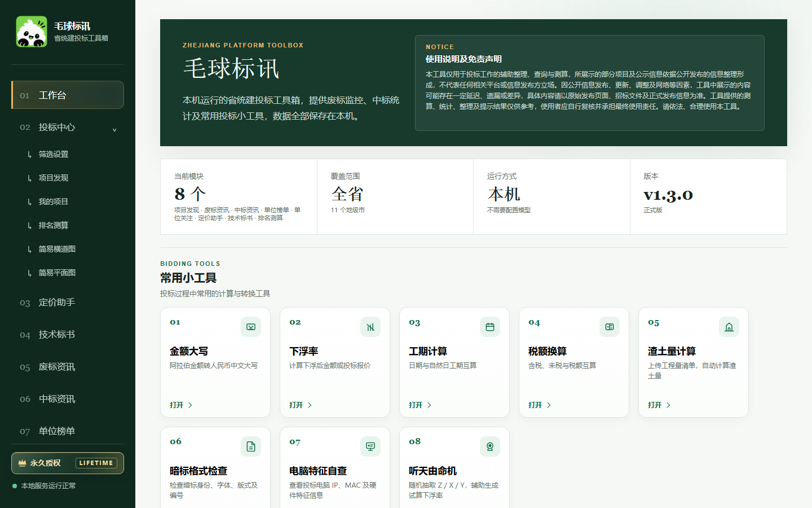Open 单位榜单 in sidebar
The height and width of the screenshot is (508, 812).
point(68,431)
